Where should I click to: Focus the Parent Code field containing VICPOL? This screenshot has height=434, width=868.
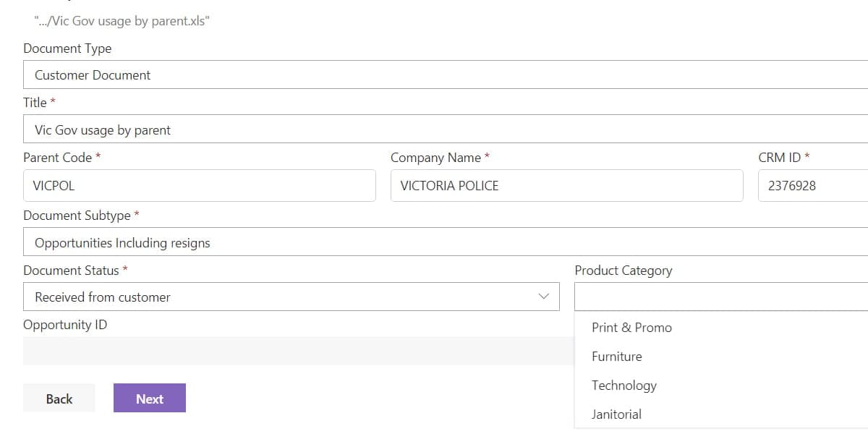click(199, 186)
